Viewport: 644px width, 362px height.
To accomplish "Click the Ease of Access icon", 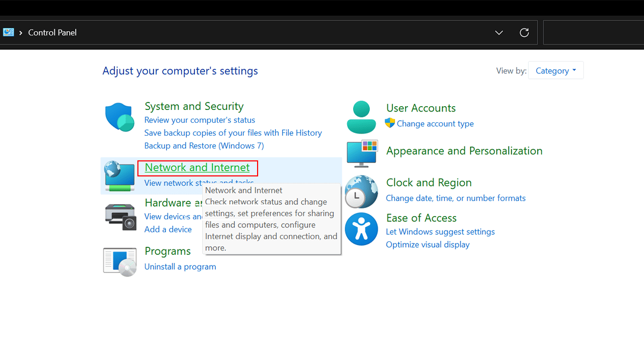I will click(361, 229).
